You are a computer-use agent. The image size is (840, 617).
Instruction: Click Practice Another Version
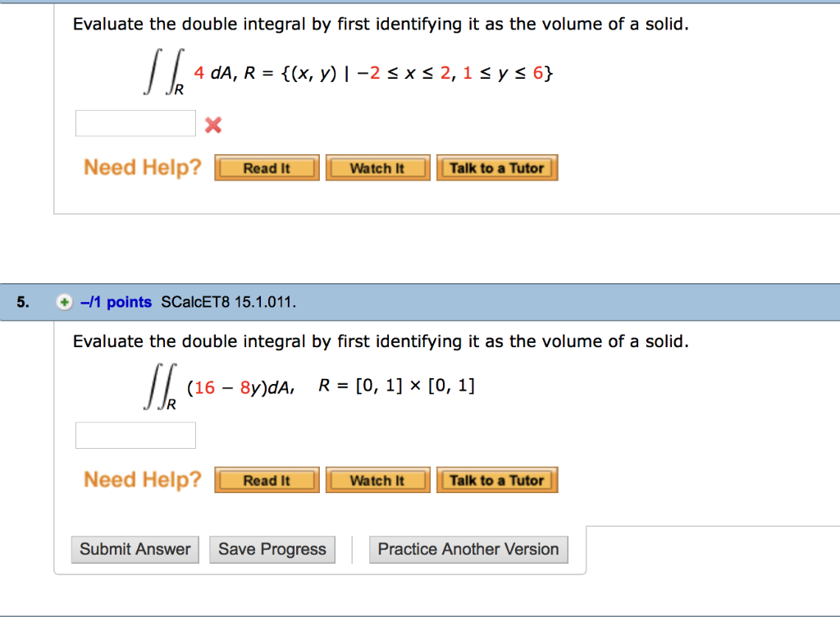tap(468, 549)
